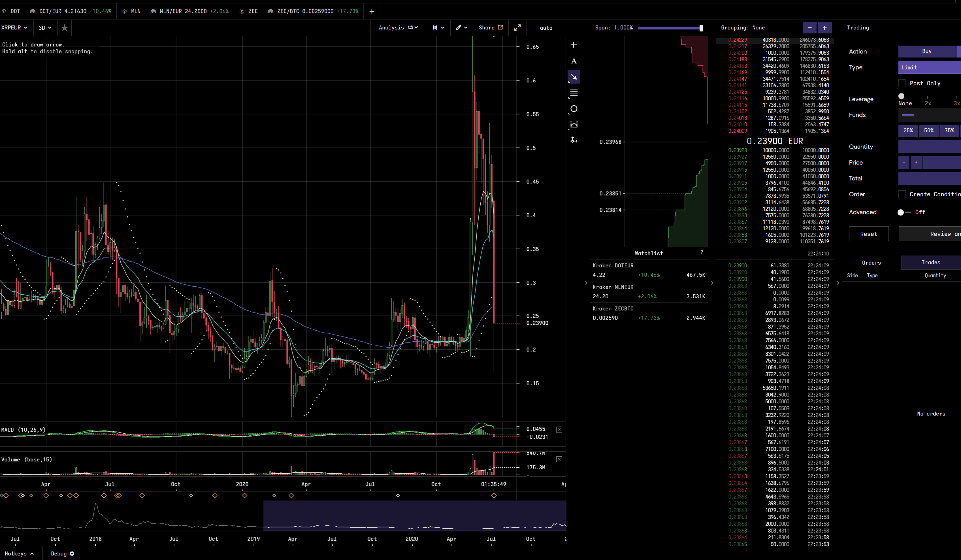Increase price with plus stepper
This screenshot has height=560, width=961.
point(916,163)
